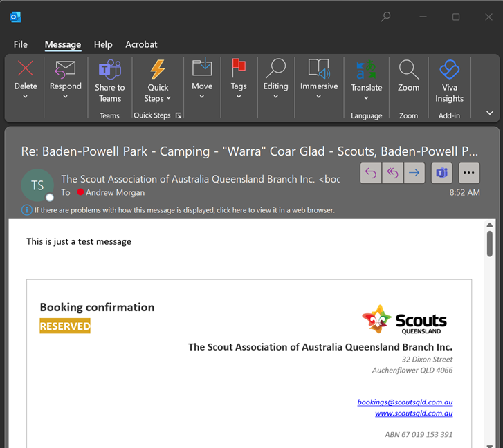Click the 'This is just a test message' text
The image size is (503, 448).
tap(79, 241)
